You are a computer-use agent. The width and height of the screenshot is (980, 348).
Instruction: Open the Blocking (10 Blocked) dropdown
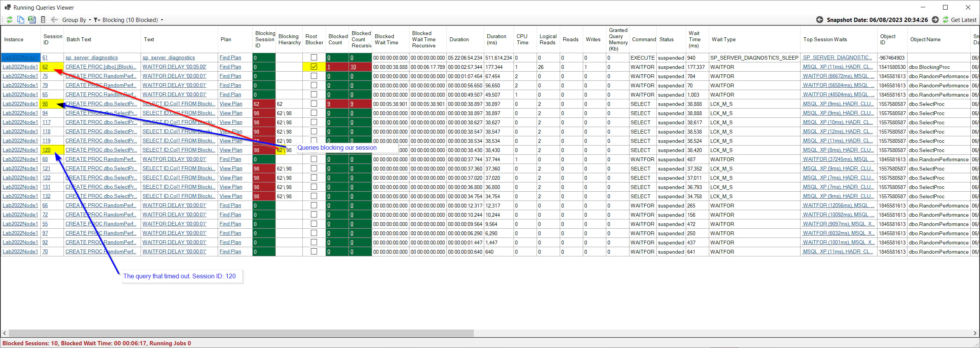(133, 20)
